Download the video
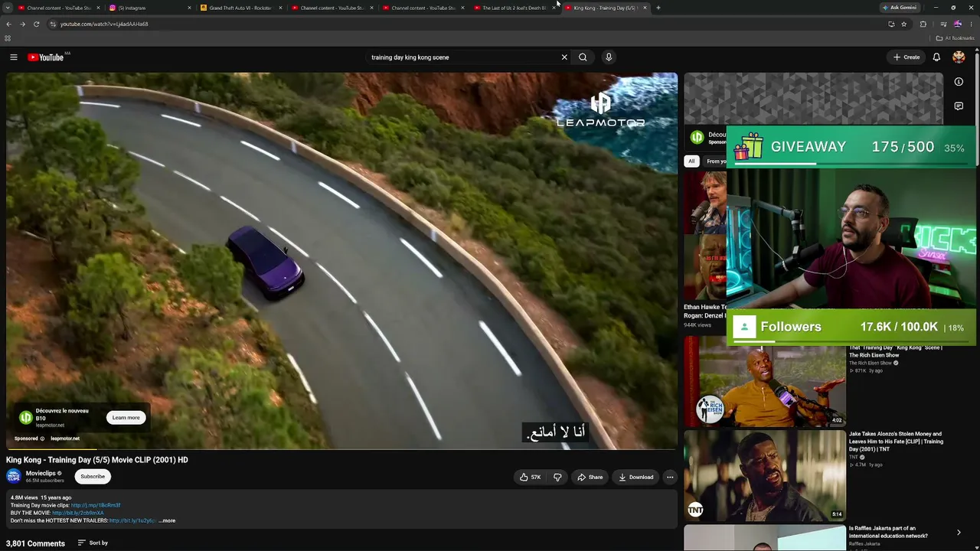980x551 pixels. click(x=636, y=477)
